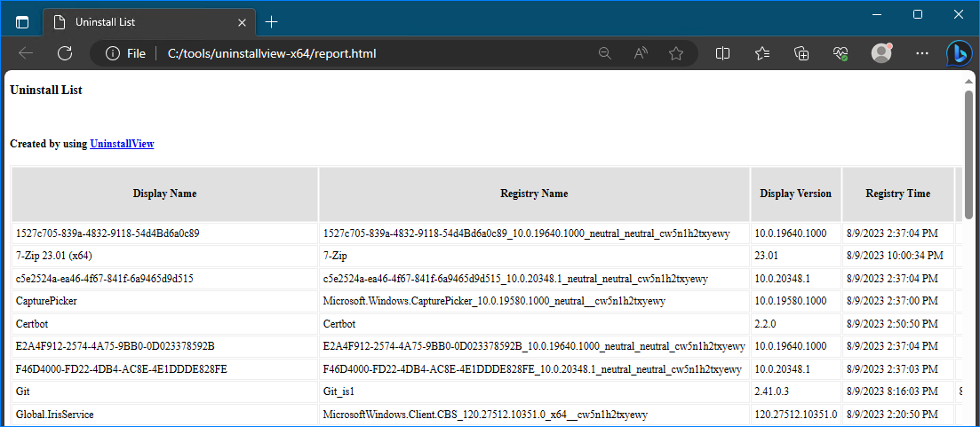The width and height of the screenshot is (980, 427).
Task: Click 8/9/2023 2:50:50 PM time
Action: pyautogui.click(x=898, y=324)
